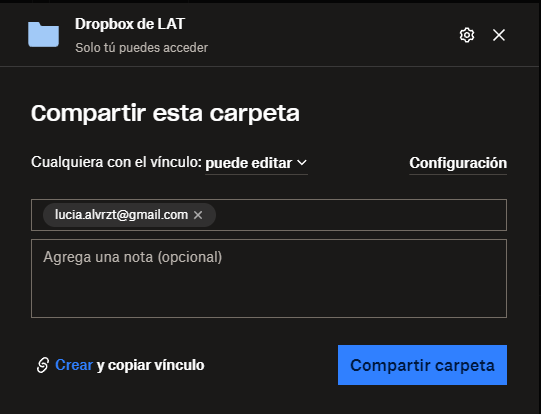This screenshot has width=541, height=414.
Task: Click the 'Compartir esta carpeta' heading
Action: point(165,114)
